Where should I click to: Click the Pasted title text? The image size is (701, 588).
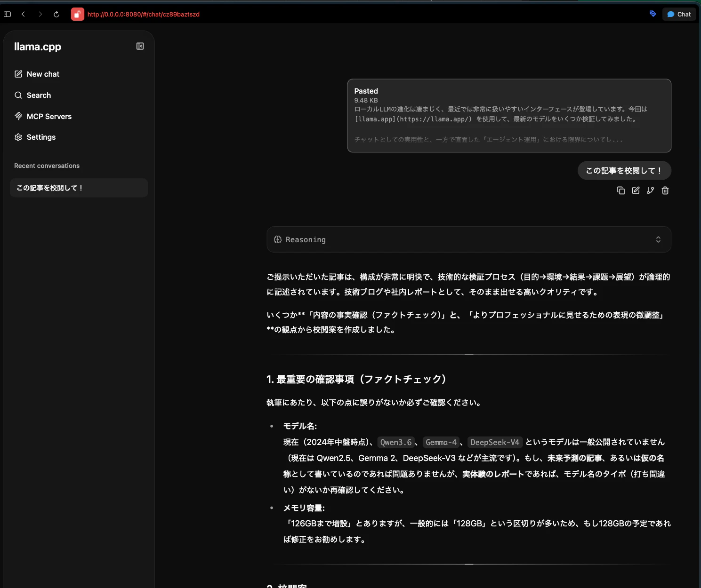pyautogui.click(x=366, y=91)
